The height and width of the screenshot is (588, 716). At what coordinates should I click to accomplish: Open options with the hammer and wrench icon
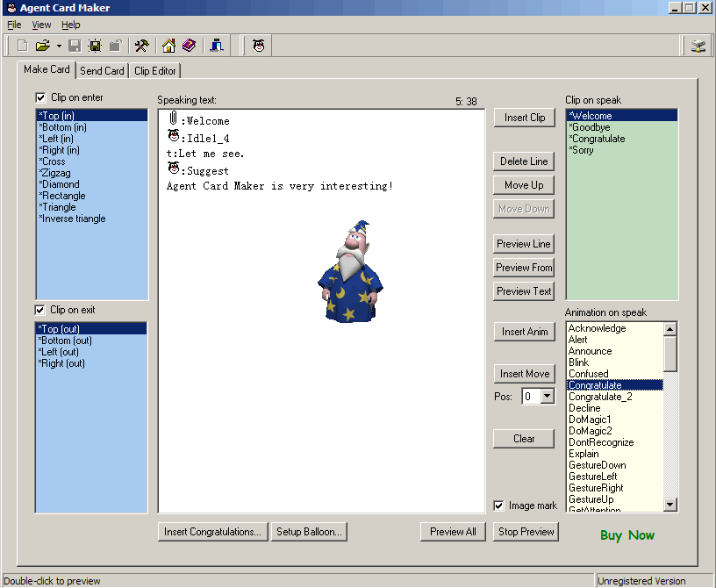tap(141, 46)
